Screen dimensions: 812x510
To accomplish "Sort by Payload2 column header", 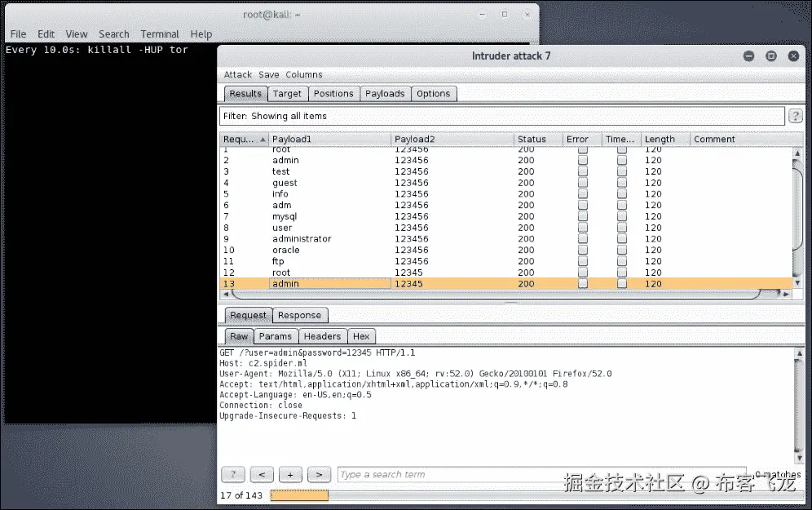I will (x=452, y=140).
